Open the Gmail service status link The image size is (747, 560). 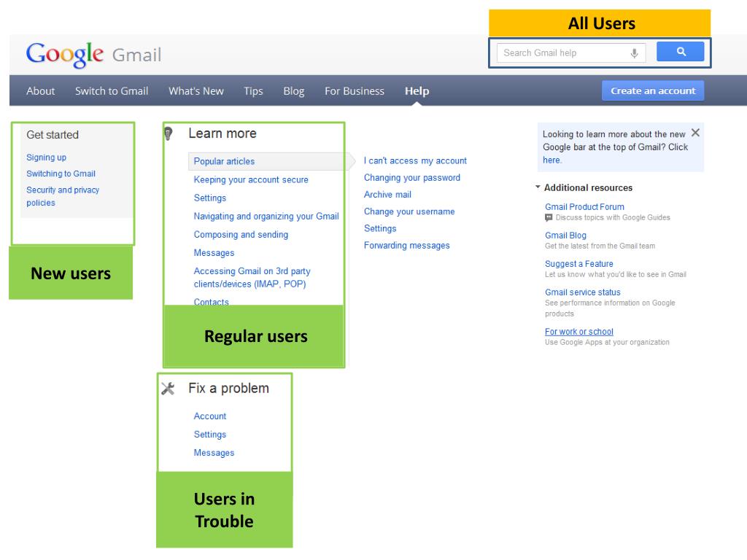(x=582, y=292)
